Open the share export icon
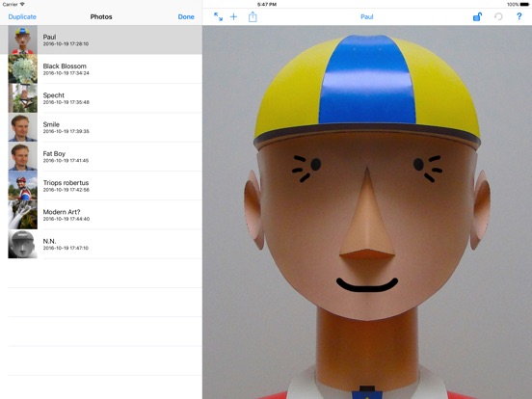 tap(253, 16)
